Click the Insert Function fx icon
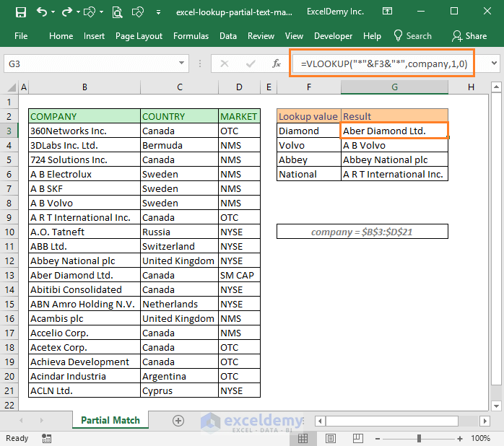This screenshot has width=504, height=446. coord(277,64)
